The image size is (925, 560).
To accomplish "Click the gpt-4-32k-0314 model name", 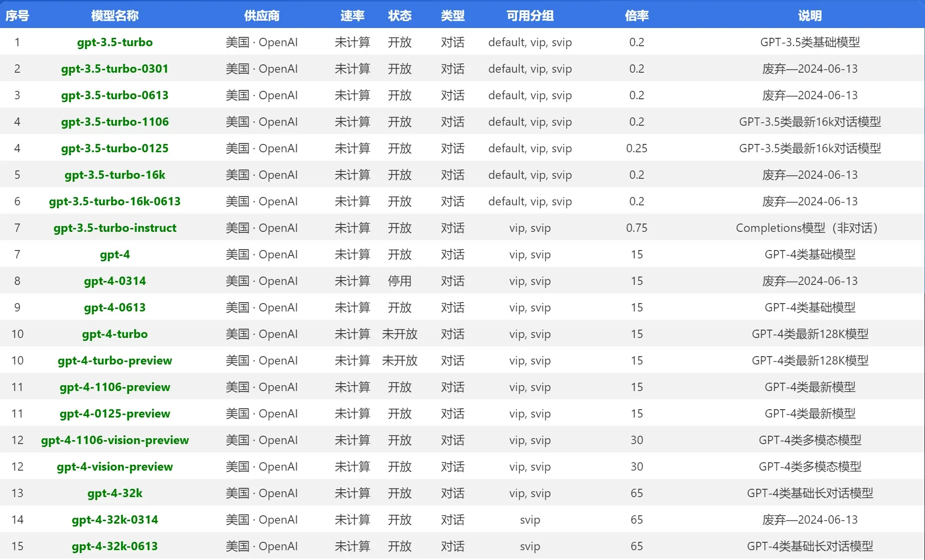I will (115, 520).
